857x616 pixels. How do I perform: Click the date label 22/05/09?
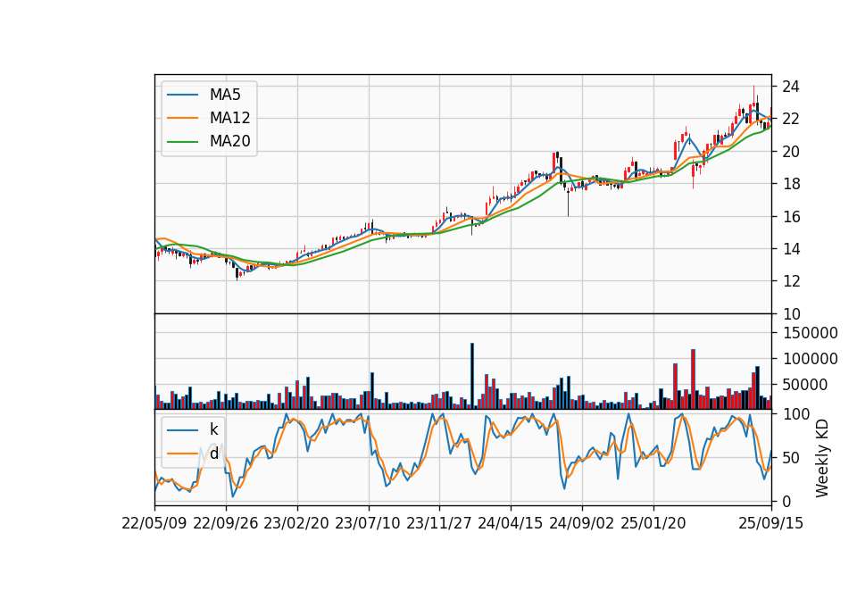pos(154,523)
